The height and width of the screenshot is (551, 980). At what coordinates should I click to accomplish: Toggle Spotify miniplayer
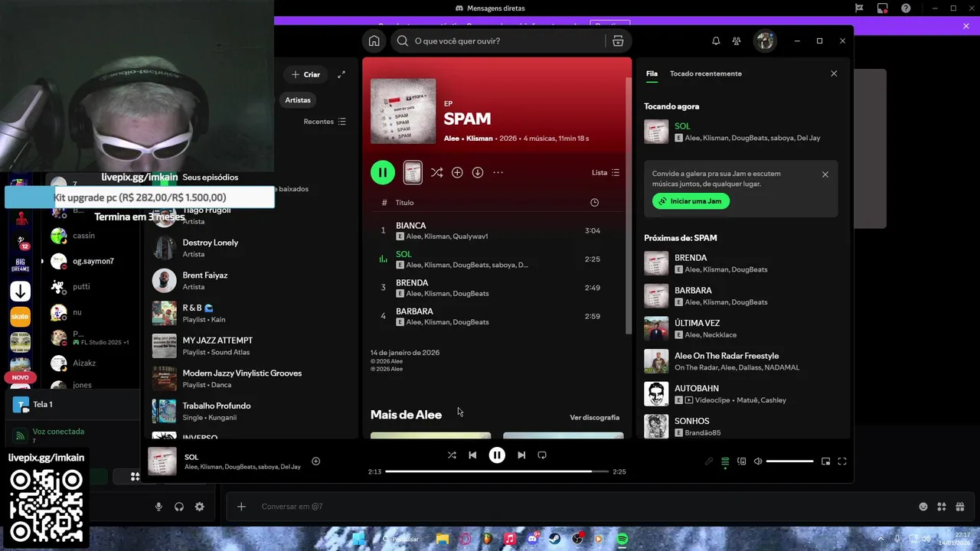[825, 461]
